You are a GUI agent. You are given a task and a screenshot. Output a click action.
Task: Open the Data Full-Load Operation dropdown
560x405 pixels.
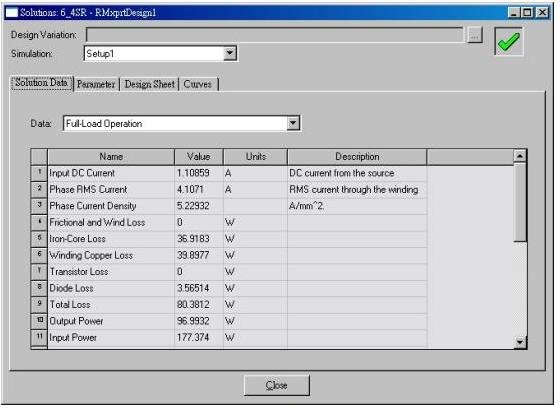pyautogui.click(x=293, y=123)
